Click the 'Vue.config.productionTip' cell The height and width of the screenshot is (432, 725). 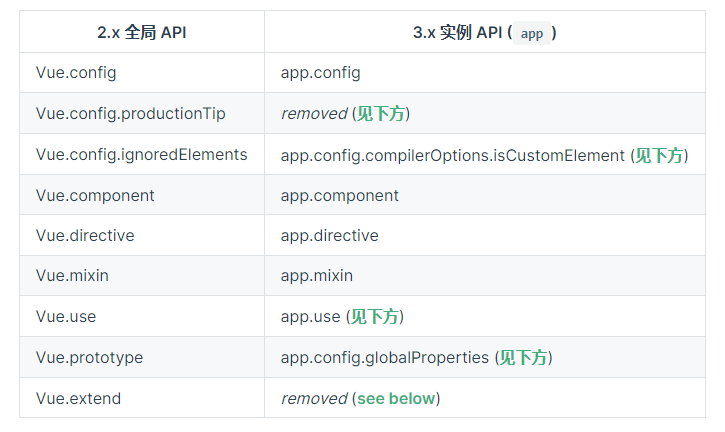[x=142, y=113]
